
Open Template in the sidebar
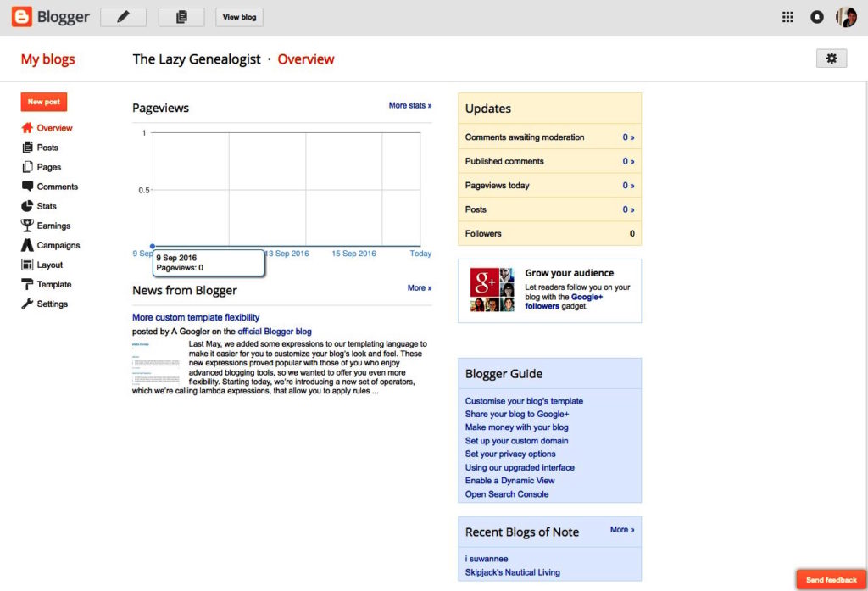[54, 284]
